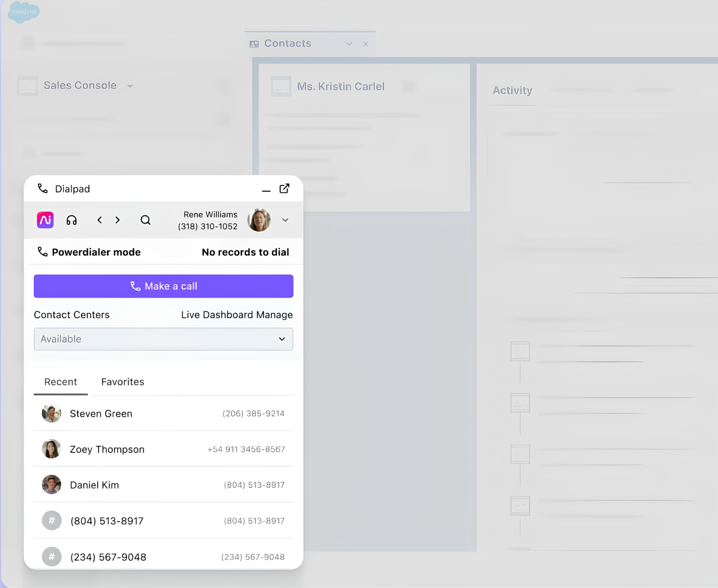Click phone number +54 911 3456-8567
This screenshot has width=718, height=588.
[246, 449]
